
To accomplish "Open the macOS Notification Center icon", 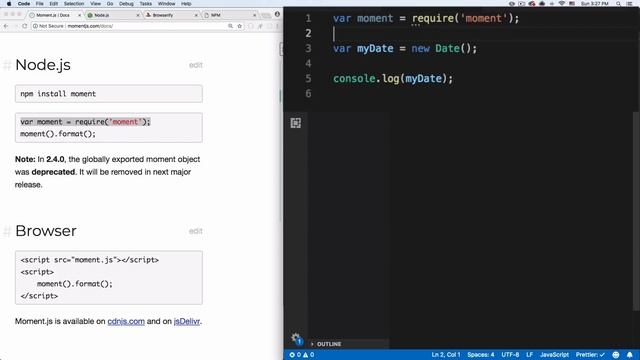I will click(630, 4).
